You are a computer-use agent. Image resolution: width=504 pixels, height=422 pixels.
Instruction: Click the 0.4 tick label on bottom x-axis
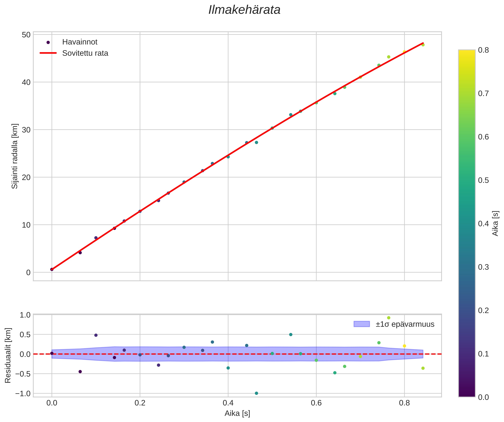click(228, 403)
